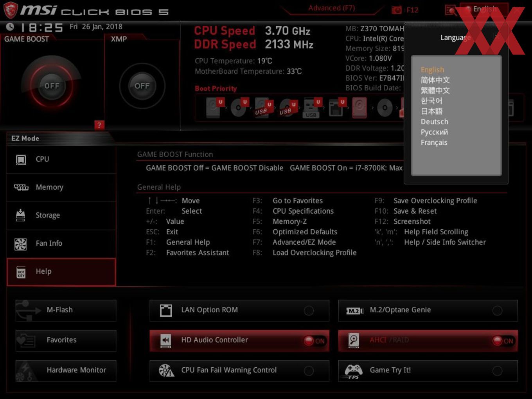Choose Русский in the Language list

(434, 132)
